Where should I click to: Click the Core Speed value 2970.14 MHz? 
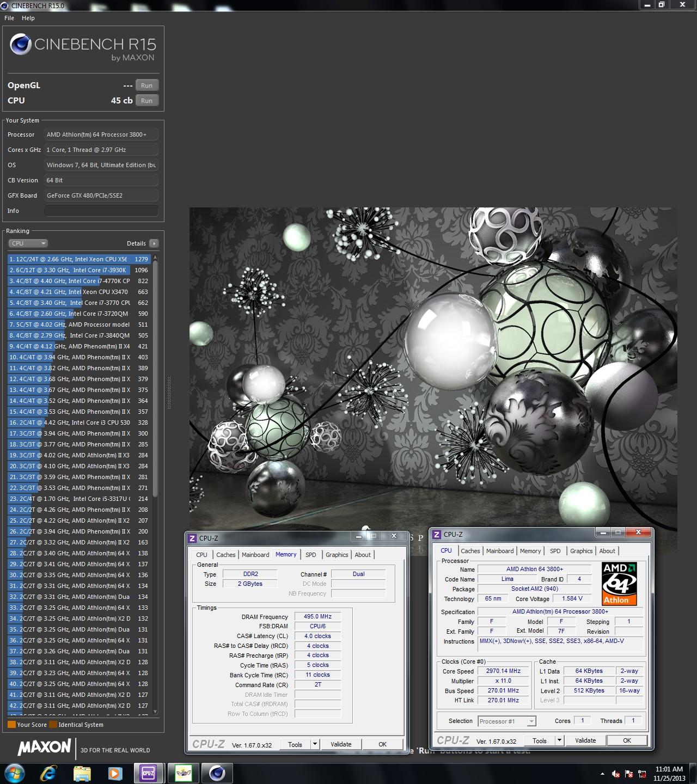coord(503,671)
